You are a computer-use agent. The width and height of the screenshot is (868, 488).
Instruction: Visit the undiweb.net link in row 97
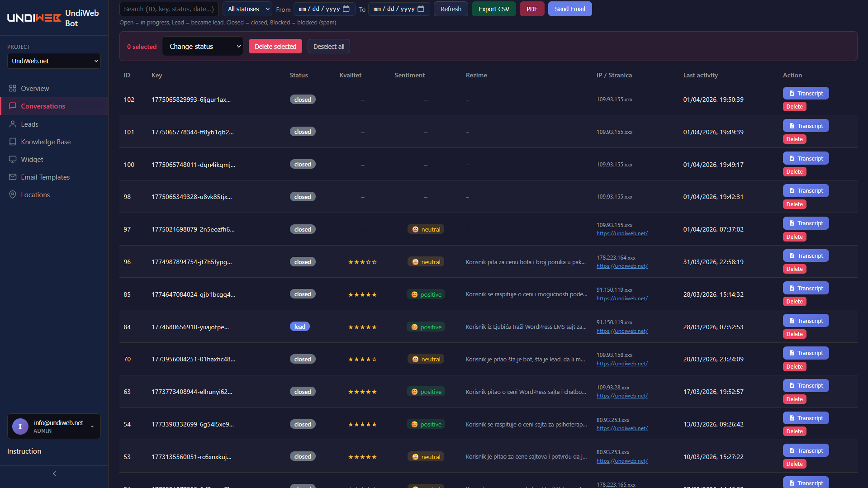622,233
